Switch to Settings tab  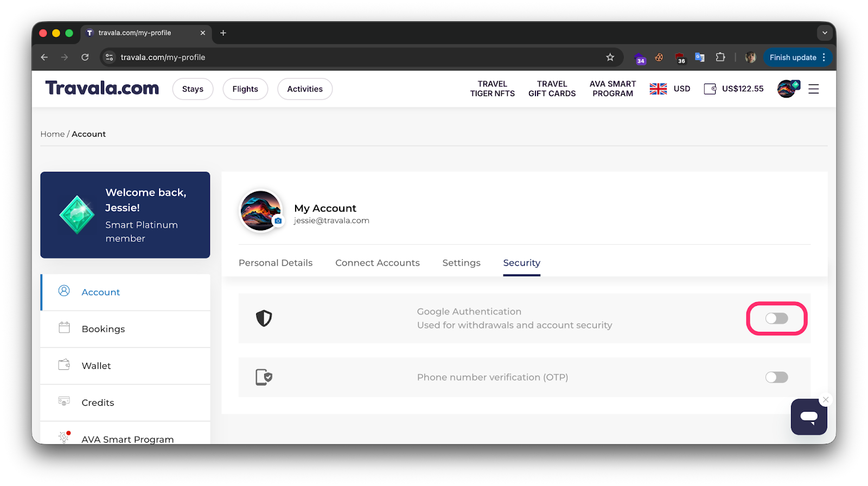462,263
